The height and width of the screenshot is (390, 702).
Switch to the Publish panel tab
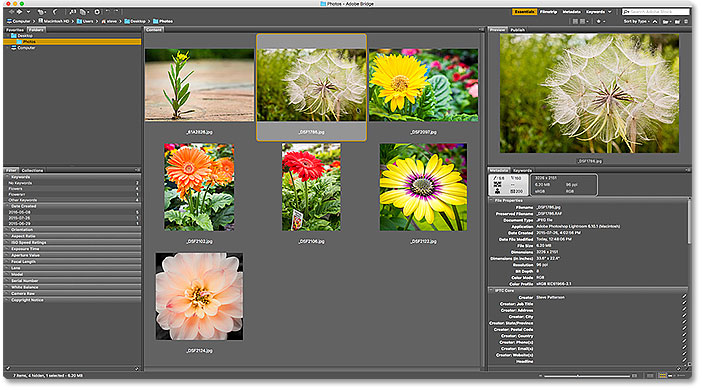tap(518, 30)
